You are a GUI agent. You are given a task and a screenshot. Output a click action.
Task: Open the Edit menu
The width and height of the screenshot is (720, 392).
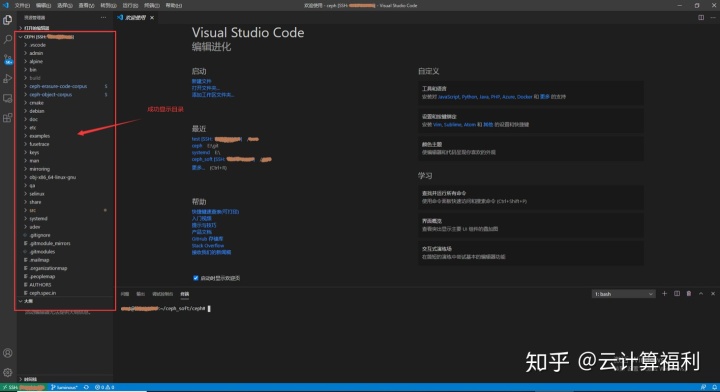(43, 6)
